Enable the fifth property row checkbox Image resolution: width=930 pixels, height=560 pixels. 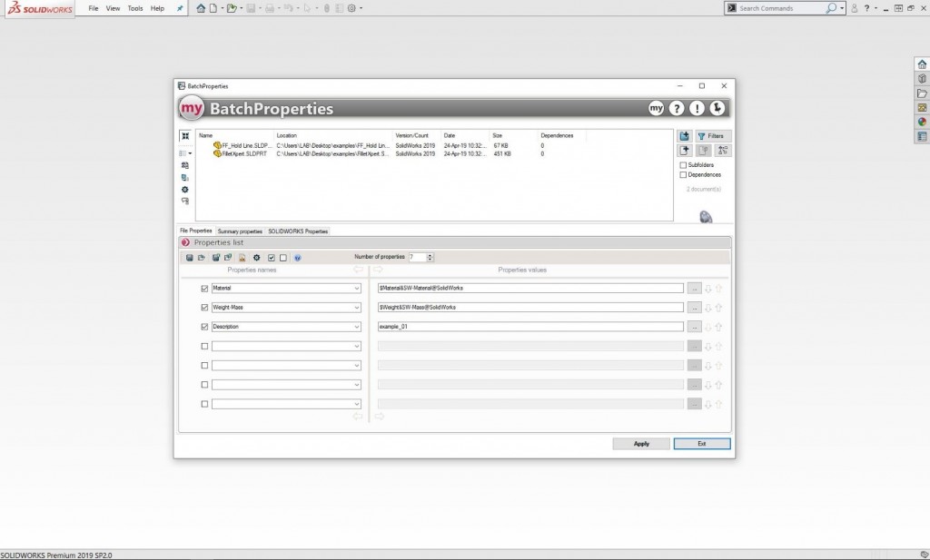[x=204, y=366]
